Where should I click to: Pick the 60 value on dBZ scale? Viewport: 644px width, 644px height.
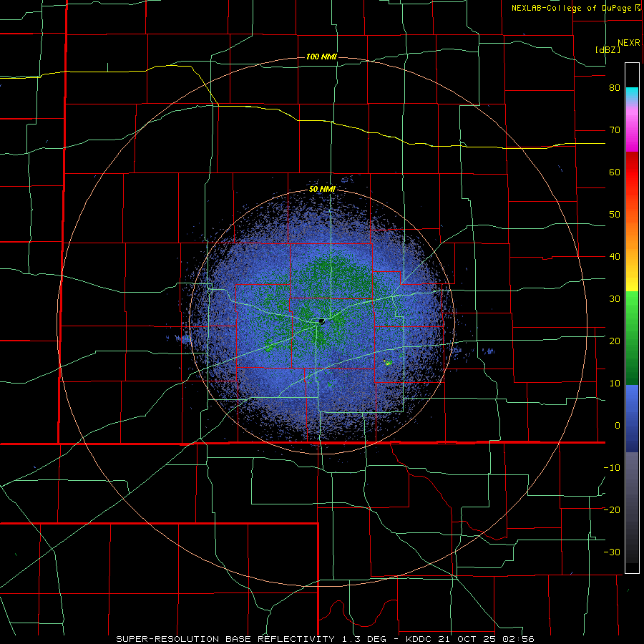point(615,172)
